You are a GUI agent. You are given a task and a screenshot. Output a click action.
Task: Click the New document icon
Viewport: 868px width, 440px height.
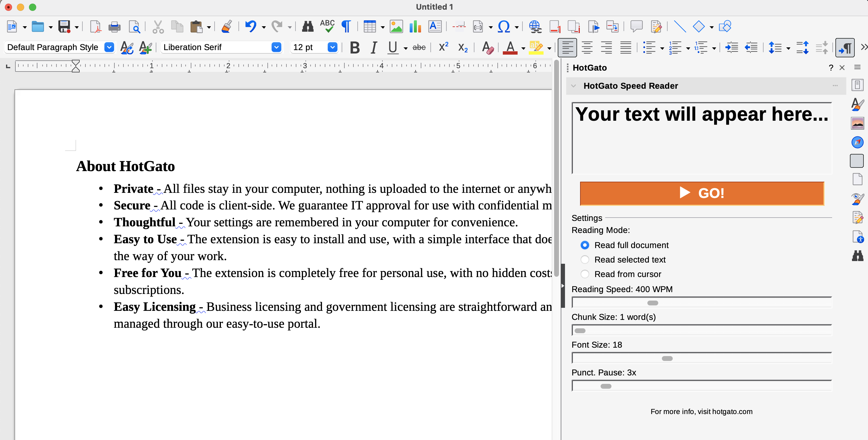(x=12, y=26)
